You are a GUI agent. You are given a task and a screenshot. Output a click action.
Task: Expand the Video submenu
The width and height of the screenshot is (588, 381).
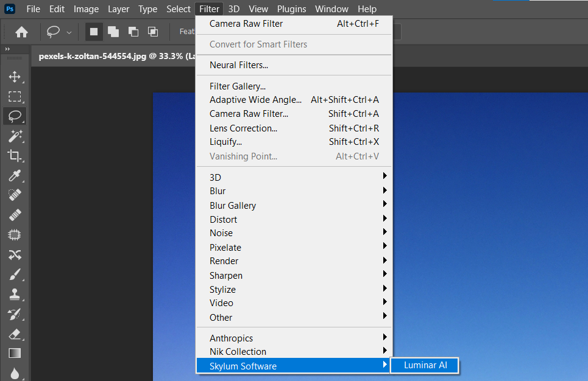pyautogui.click(x=294, y=302)
